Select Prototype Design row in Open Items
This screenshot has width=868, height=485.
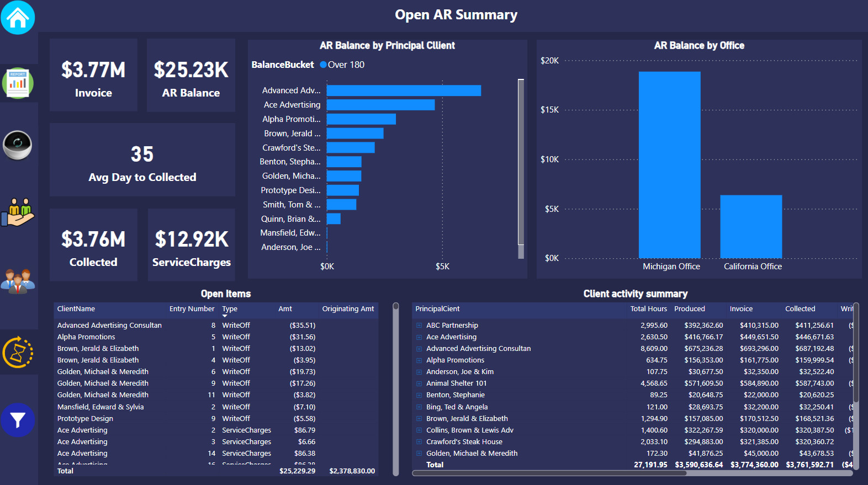(x=216, y=419)
